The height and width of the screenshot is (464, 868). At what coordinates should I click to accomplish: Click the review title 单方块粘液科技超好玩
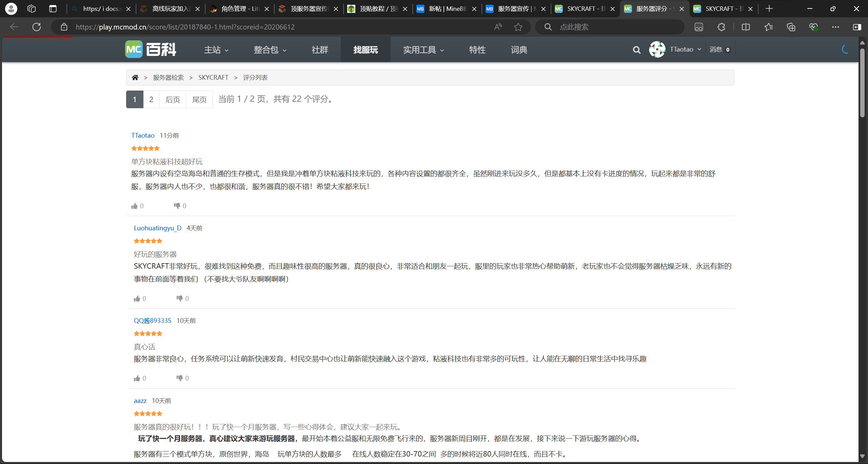point(167,161)
